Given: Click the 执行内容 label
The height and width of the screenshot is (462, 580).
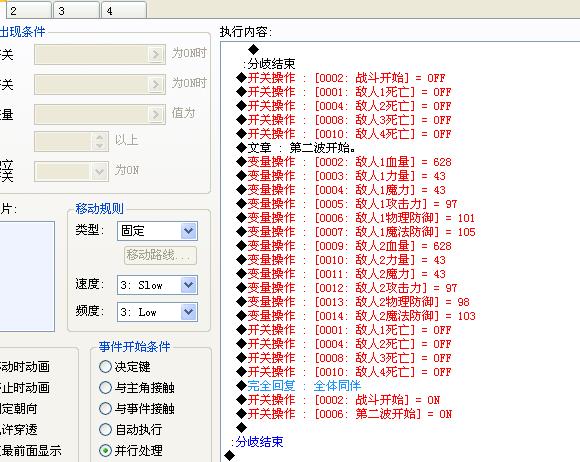Looking at the screenshot, I should 246,32.
